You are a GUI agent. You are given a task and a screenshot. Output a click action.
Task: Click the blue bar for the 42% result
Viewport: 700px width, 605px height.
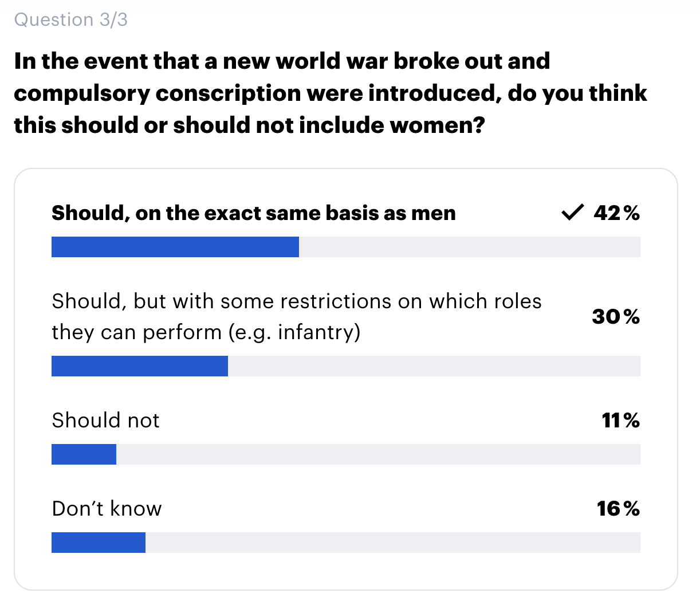175,247
